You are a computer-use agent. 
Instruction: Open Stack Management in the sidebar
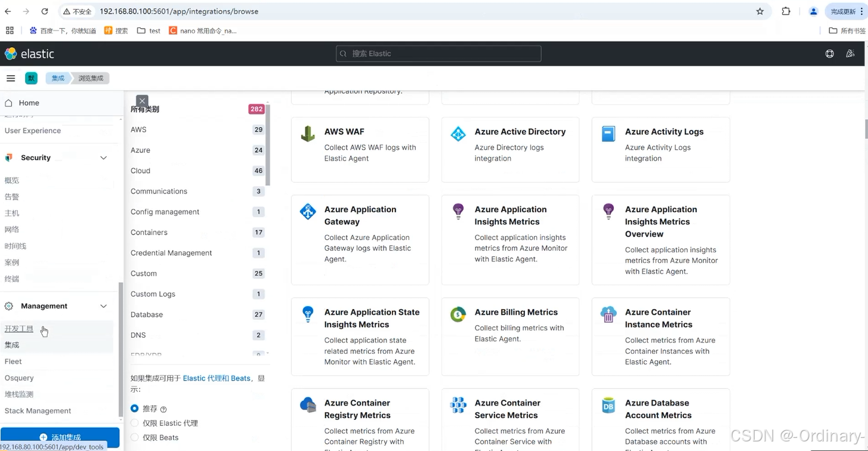pos(38,411)
